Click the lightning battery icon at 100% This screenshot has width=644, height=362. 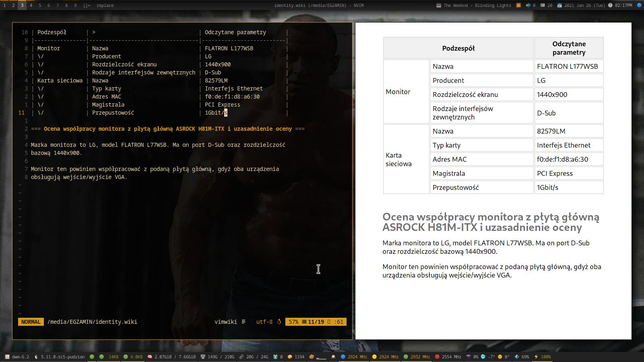[536, 357]
